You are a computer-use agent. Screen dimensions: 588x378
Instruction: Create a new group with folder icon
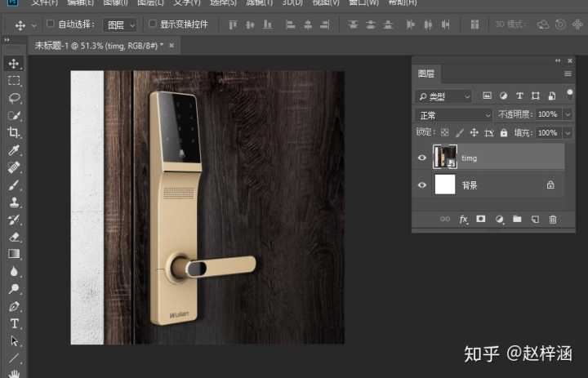[x=517, y=219]
